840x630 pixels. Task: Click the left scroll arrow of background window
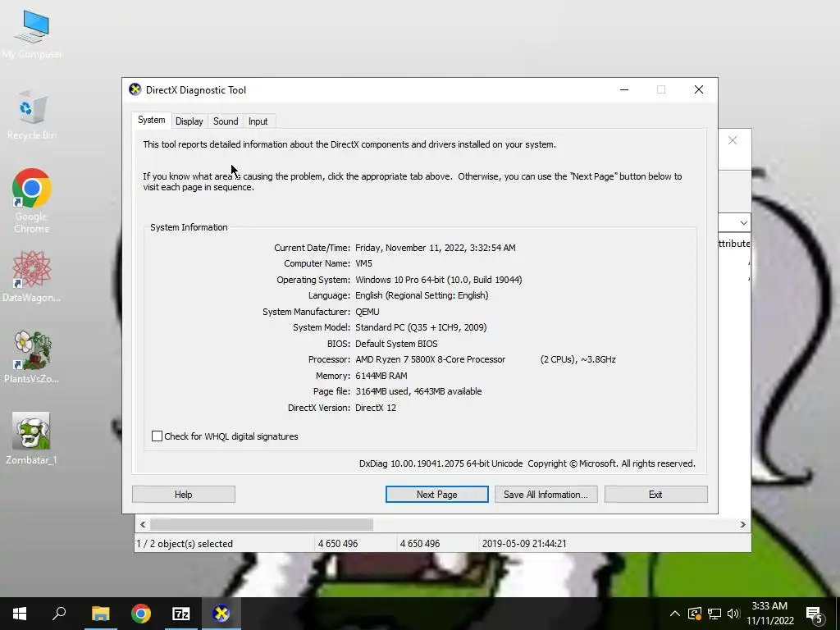pos(143,524)
